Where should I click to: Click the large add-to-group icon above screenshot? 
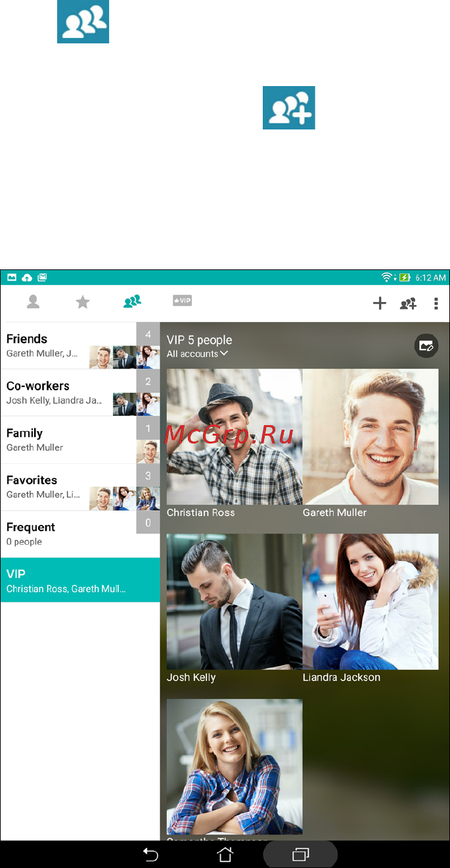click(289, 107)
